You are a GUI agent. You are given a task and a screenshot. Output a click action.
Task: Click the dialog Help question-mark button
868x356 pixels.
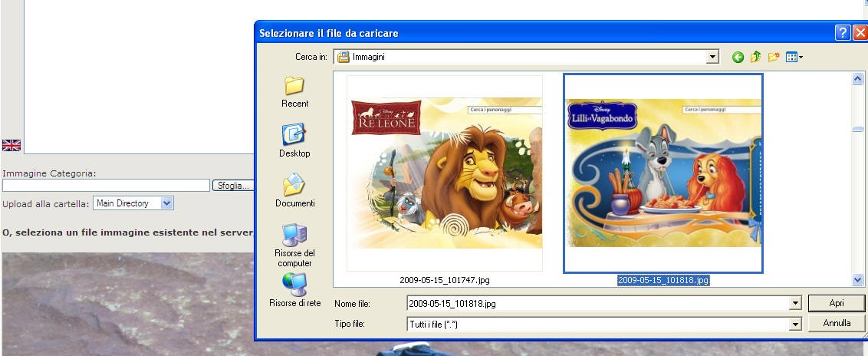[x=843, y=33]
